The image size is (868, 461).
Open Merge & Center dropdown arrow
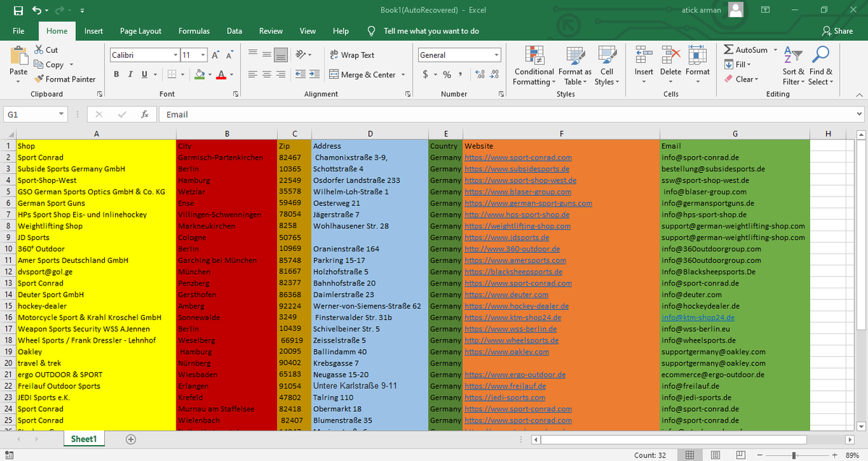[x=403, y=74]
